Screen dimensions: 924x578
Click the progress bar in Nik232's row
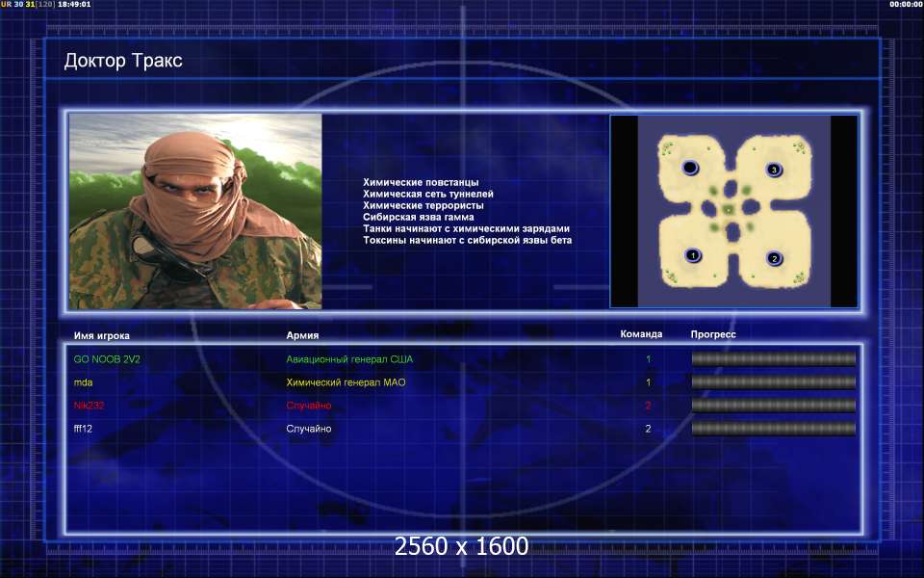773,406
